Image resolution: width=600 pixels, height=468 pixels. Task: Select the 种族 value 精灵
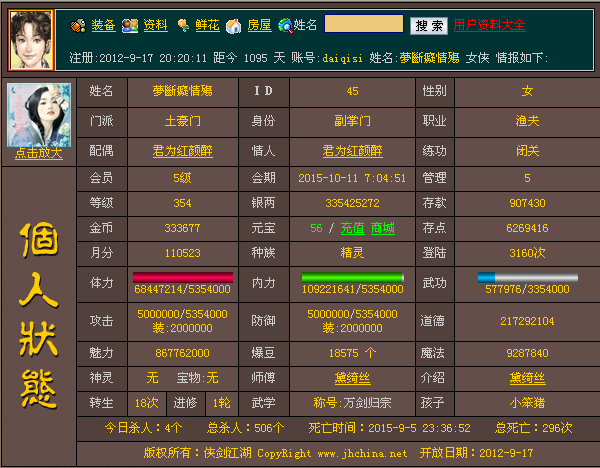coord(352,253)
